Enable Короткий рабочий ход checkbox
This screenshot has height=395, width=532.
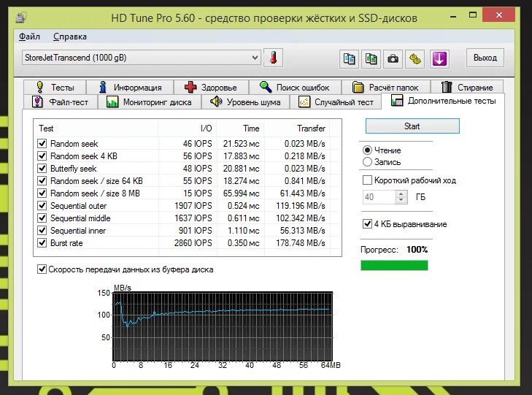367,180
